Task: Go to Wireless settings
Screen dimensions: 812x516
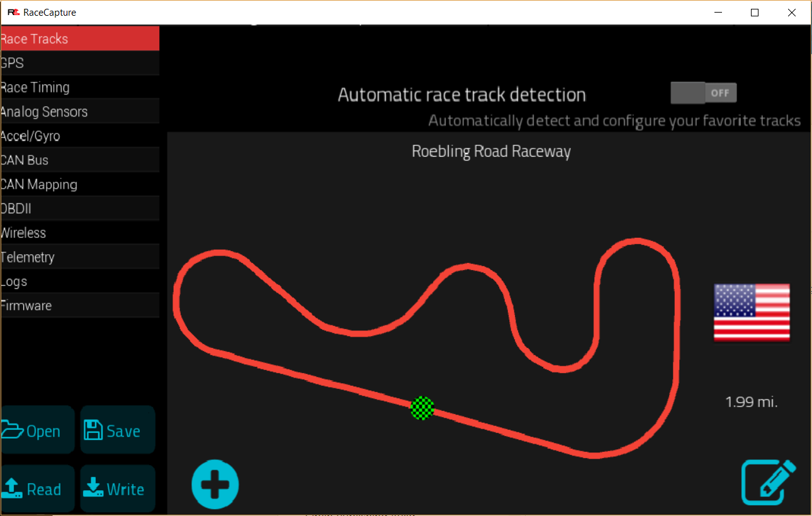Action: [79, 233]
